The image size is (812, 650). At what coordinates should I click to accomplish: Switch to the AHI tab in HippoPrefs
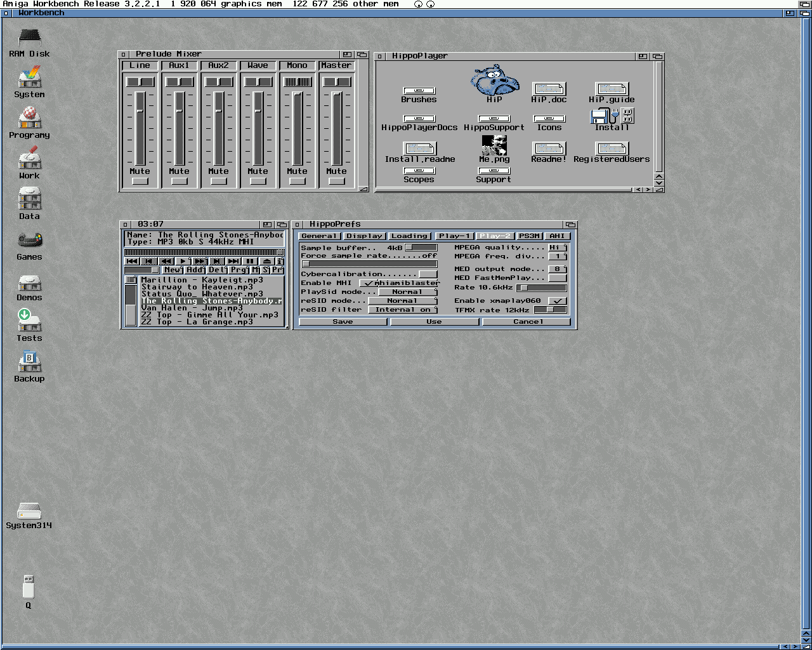(557, 236)
